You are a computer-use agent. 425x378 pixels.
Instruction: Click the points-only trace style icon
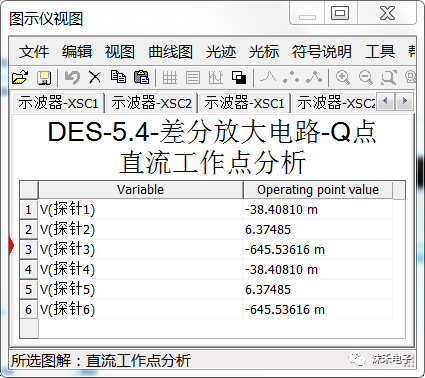click(x=291, y=77)
